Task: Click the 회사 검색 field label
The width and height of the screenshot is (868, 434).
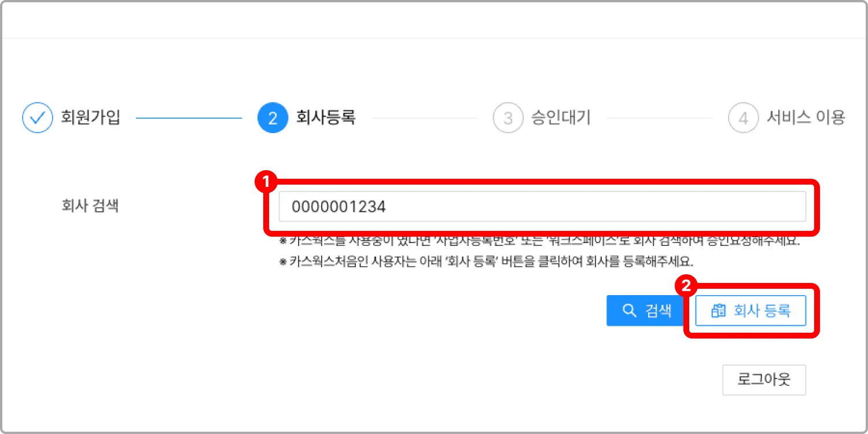Action: coord(90,205)
